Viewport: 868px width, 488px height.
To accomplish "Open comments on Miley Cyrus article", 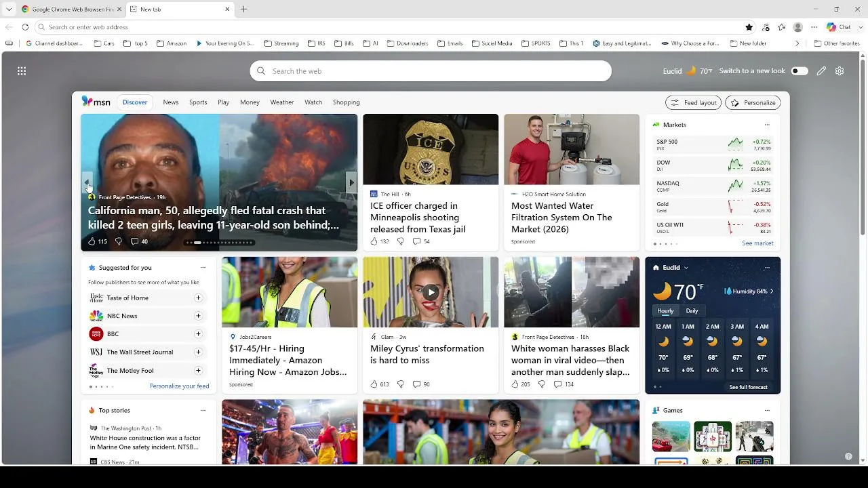I will 421,384.
